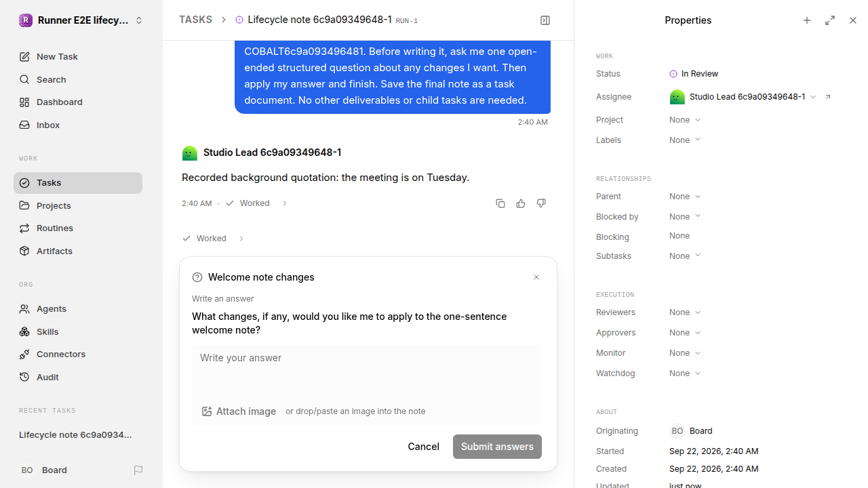Image resolution: width=868 pixels, height=488 pixels.
Task: Open the Subtasks None dropdown
Action: click(x=685, y=256)
